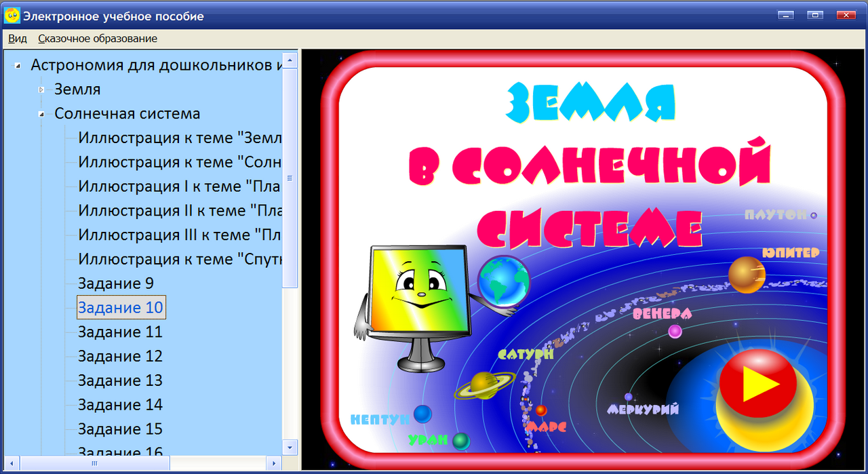Open the Вид menu
Viewport: 868px width, 474px height.
[16, 39]
